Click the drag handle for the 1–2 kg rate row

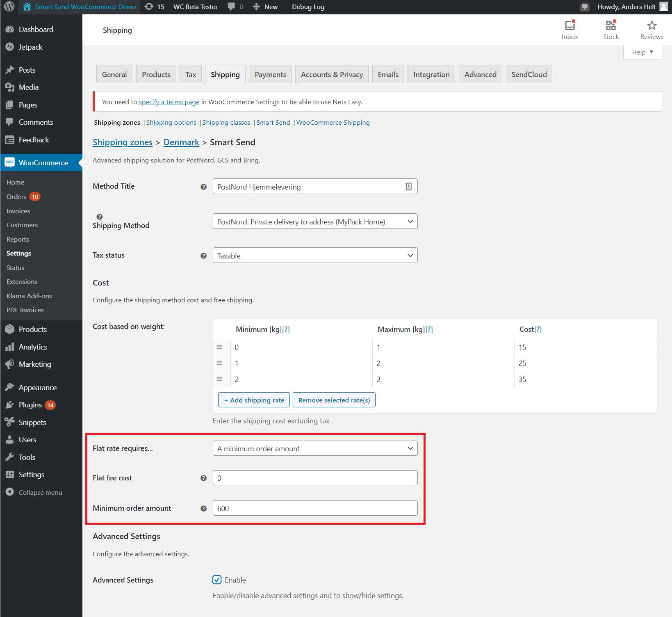[220, 363]
